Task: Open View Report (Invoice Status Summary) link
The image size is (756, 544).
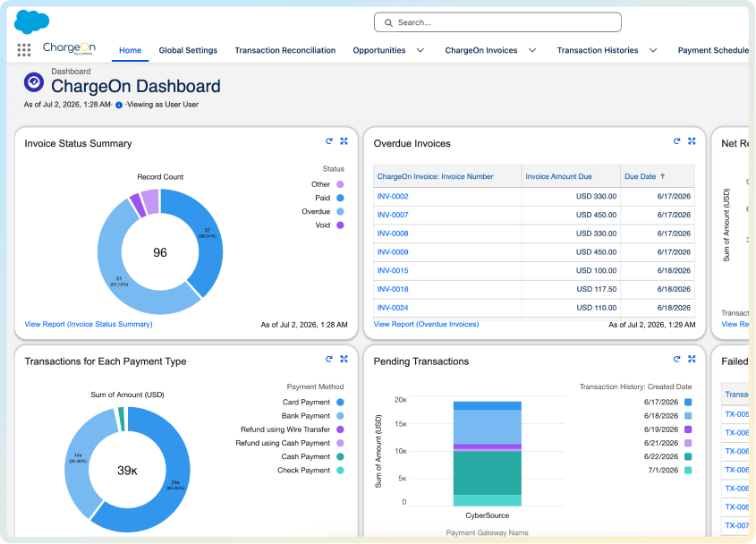Action: [89, 324]
